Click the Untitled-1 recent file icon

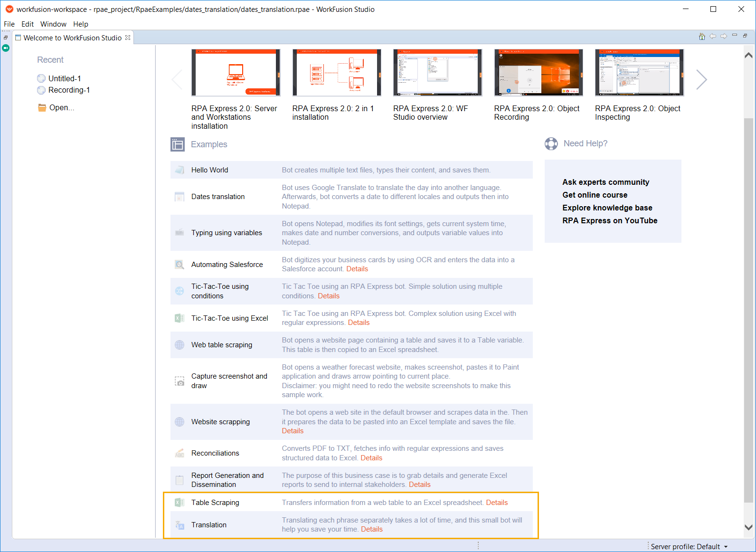[x=41, y=78]
